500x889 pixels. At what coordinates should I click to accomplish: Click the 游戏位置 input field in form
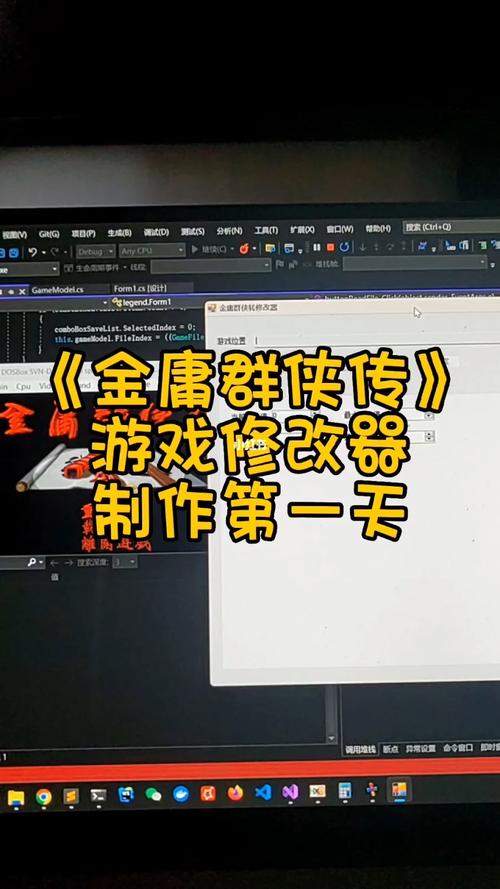(376, 340)
